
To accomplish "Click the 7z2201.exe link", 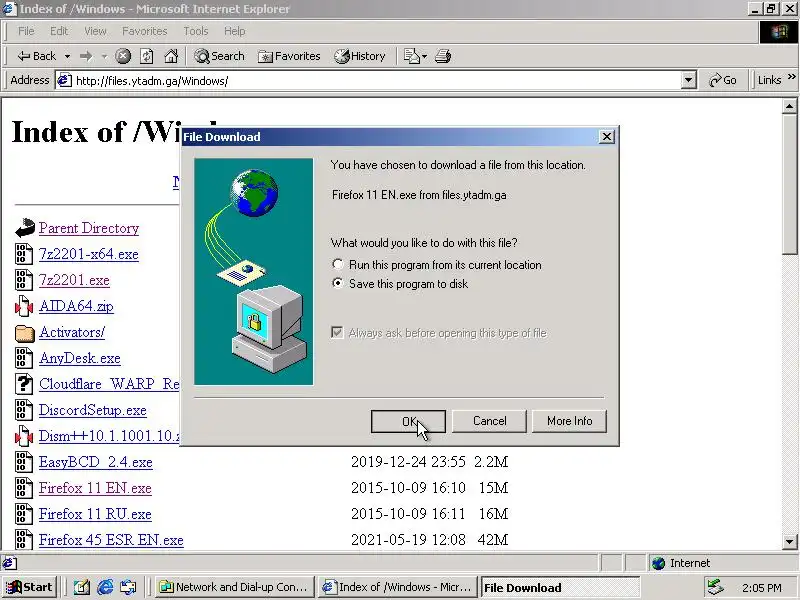I will [x=74, y=280].
